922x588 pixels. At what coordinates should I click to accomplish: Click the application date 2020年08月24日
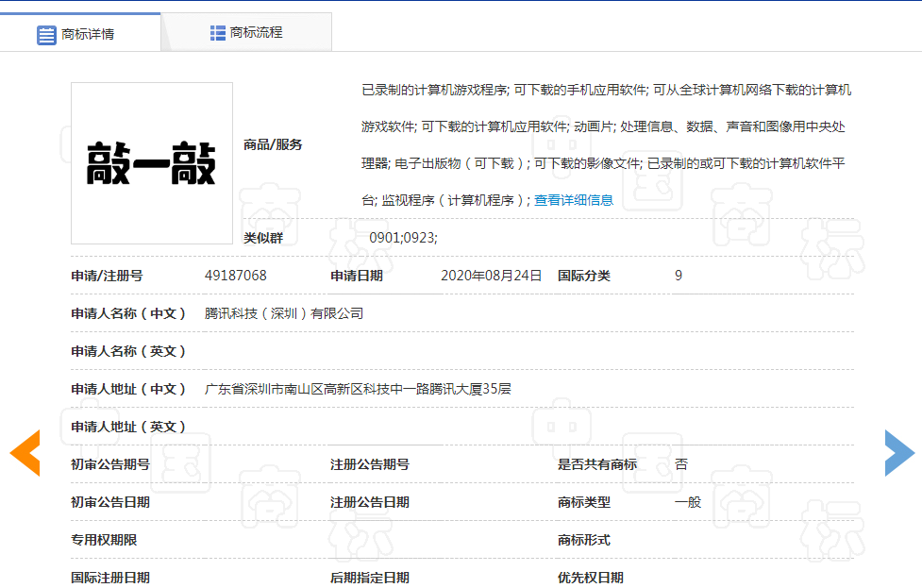488,276
